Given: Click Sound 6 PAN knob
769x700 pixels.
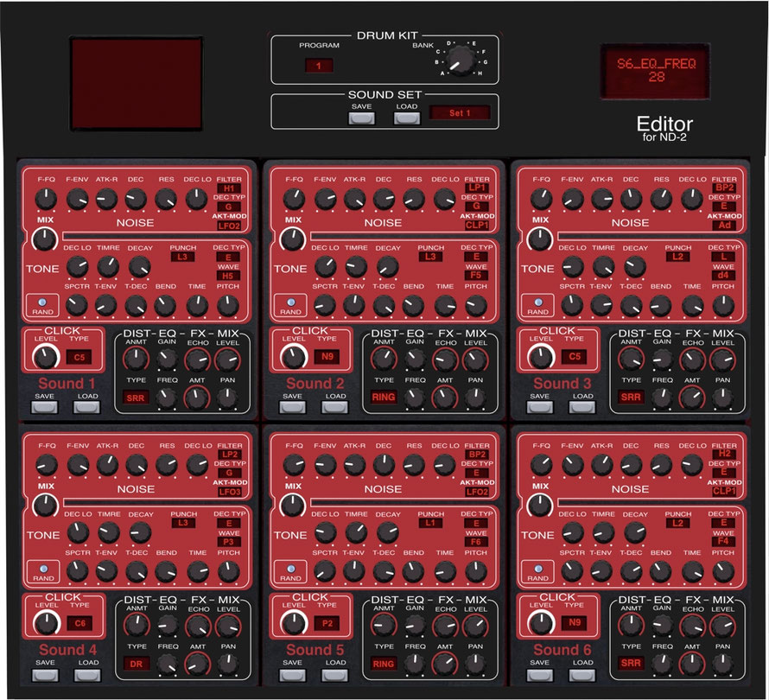Looking at the screenshot, I should tap(723, 665).
